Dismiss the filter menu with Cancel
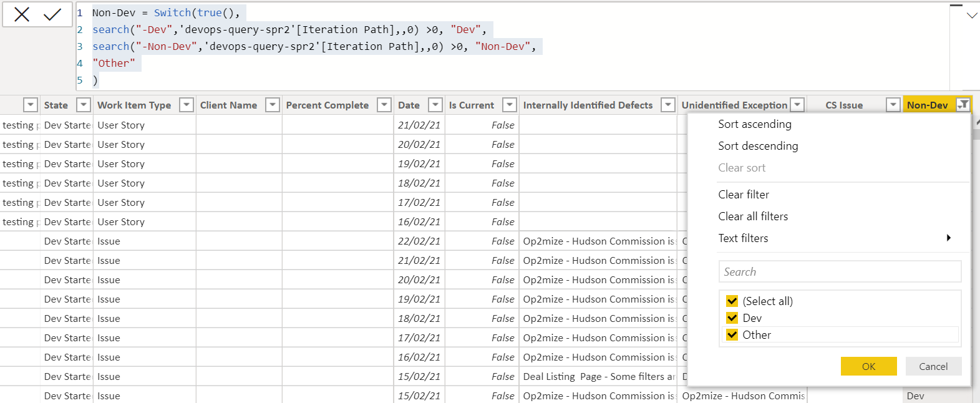This screenshot has width=980, height=403. click(933, 366)
